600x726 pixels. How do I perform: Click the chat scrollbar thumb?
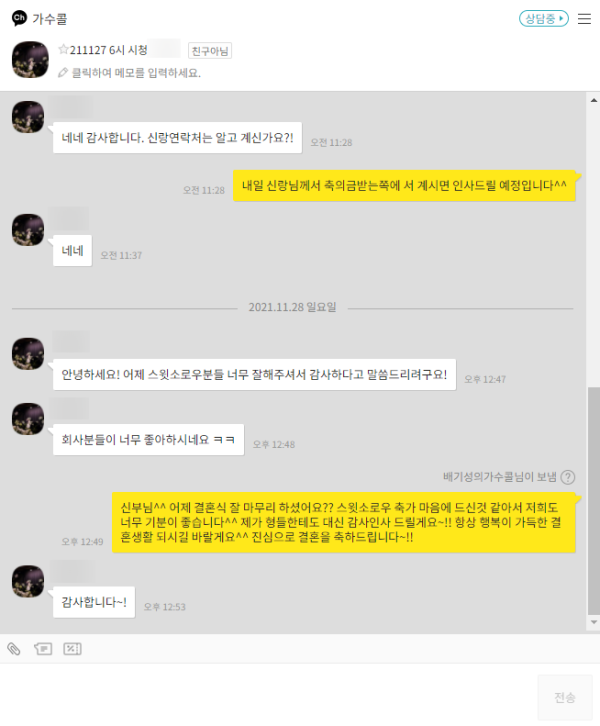(x=594, y=500)
